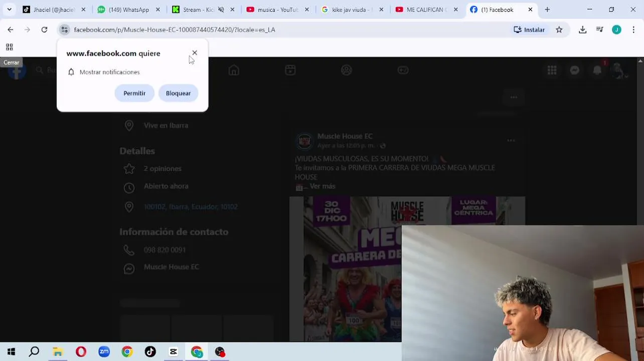The image size is (644, 361).
Task: Close the TikTok Jhaciel tab
Action: (83, 10)
